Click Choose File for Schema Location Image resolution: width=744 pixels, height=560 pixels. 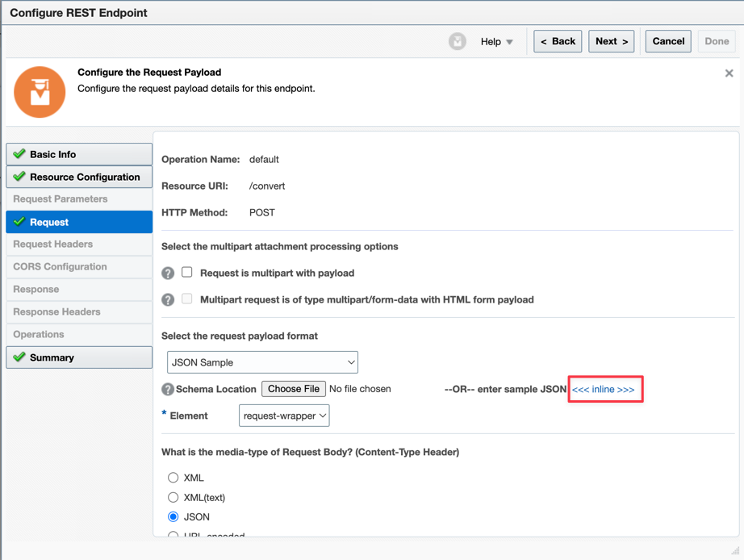(293, 388)
